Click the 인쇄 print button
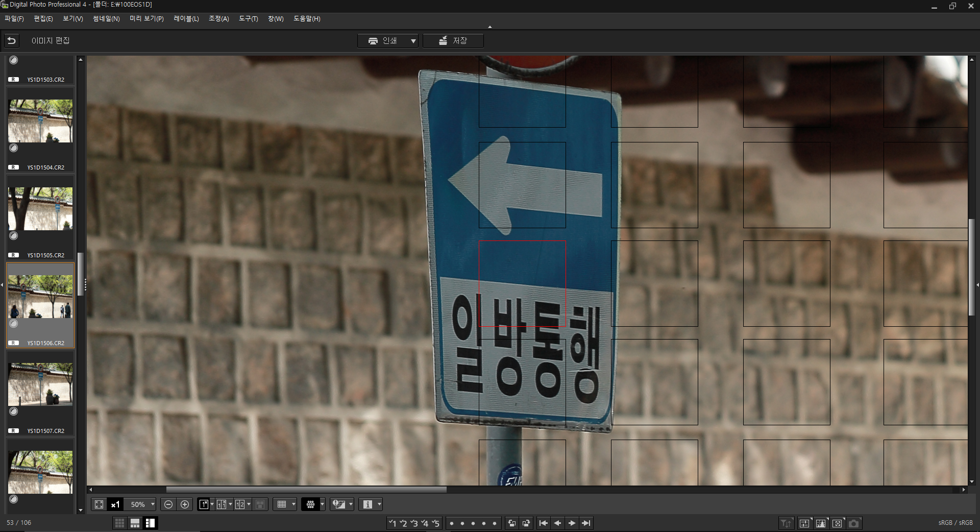980x532 pixels. 383,41
